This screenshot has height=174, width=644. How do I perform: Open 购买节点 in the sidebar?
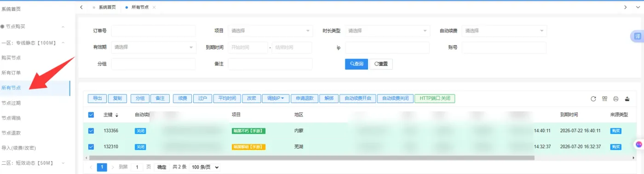(x=11, y=58)
